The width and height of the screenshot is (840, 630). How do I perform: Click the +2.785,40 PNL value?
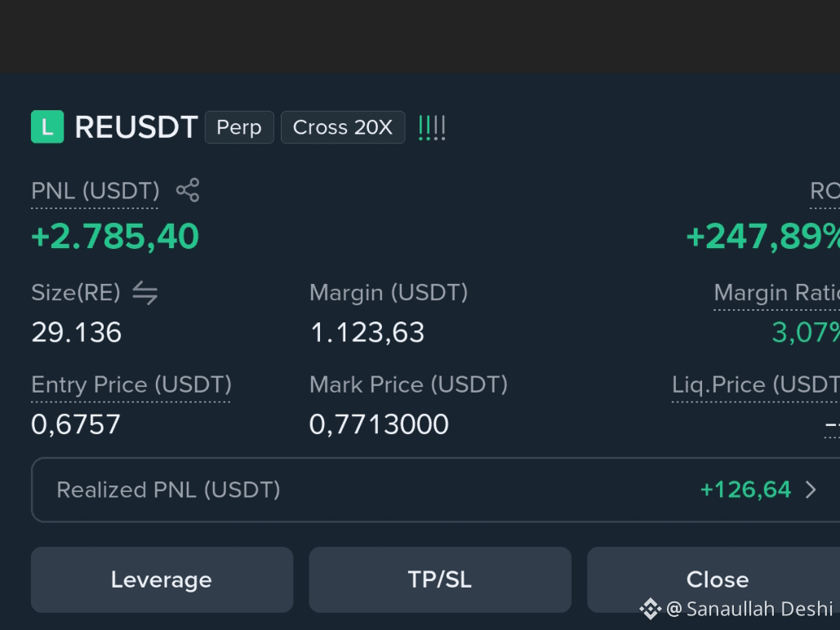pos(115,237)
